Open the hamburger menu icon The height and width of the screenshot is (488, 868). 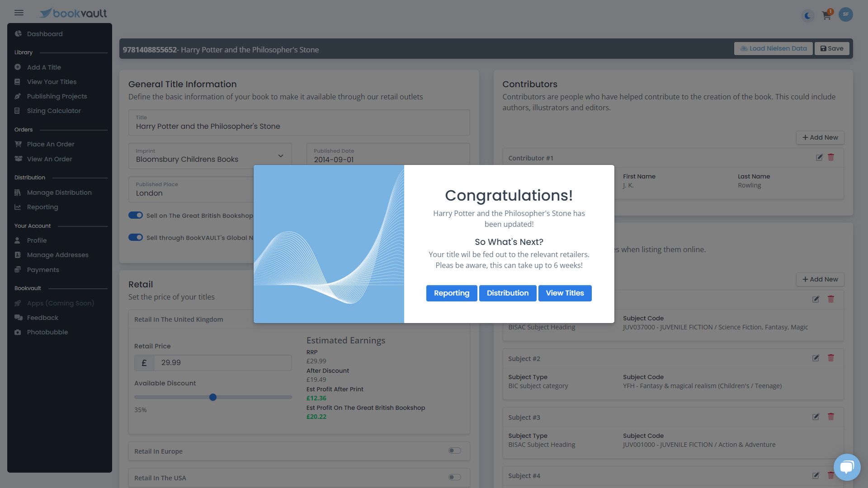point(19,13)
